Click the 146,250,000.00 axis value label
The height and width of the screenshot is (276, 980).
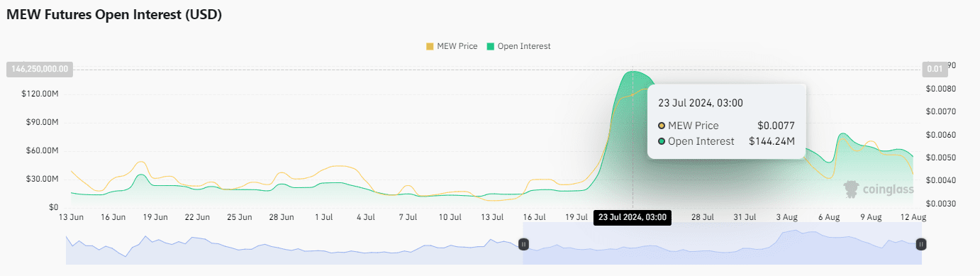click(40, 69)
